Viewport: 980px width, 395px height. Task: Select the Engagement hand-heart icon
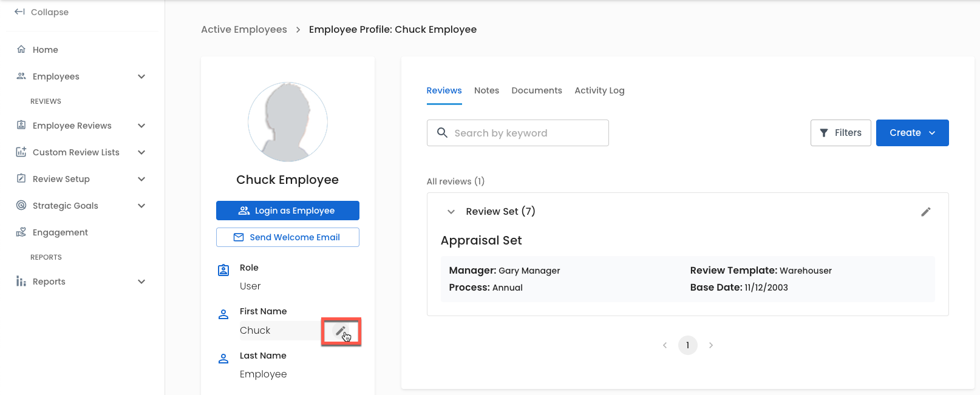[21, 232]
